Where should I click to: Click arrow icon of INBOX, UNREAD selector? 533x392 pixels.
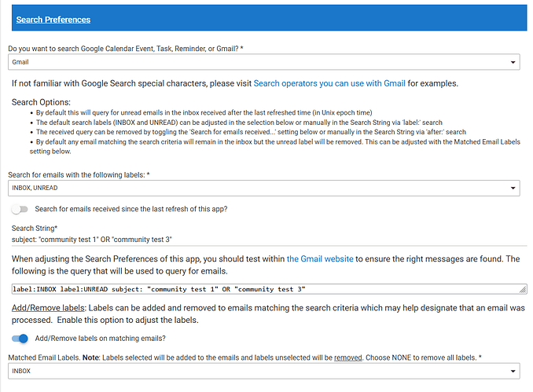513,188
